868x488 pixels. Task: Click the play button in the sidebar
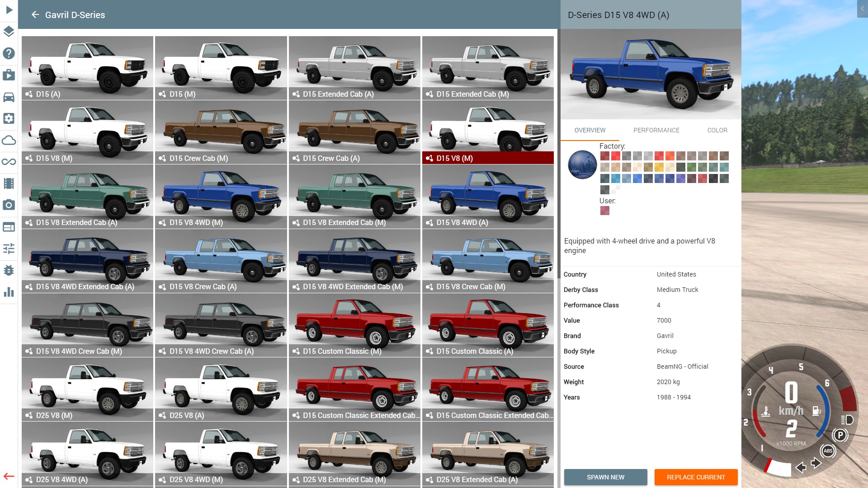pyautogui.click(x=9, y=10)
